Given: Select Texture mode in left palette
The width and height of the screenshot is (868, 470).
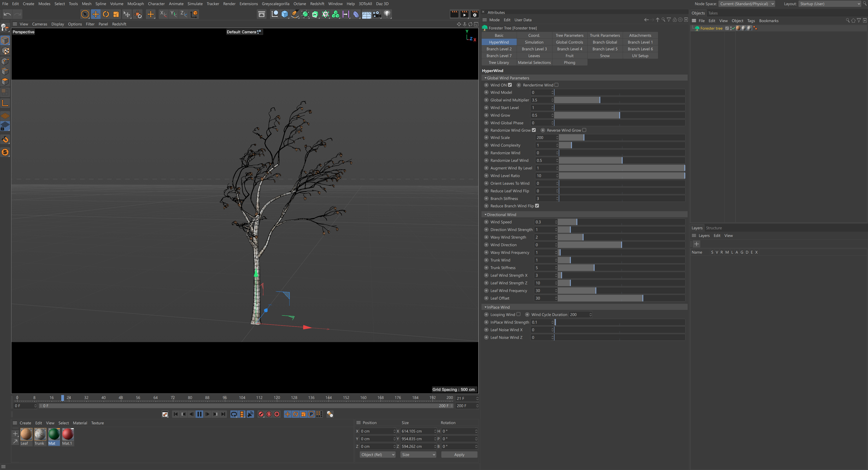Looking at the screenshot, I should 5,51.
